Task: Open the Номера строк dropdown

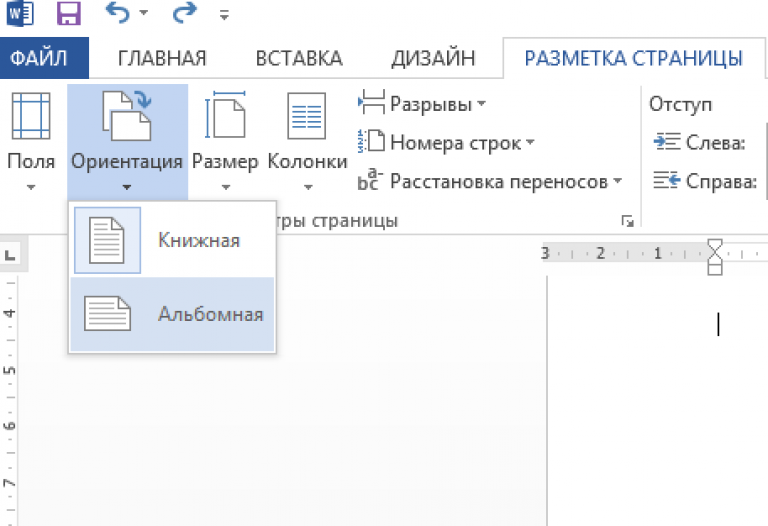Action: coord(530,142)
